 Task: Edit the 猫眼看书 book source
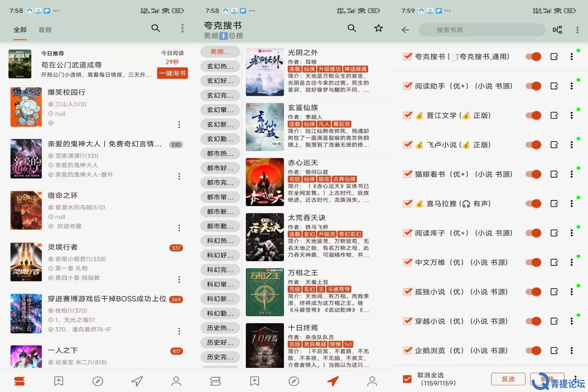click(x=554, y=174)
